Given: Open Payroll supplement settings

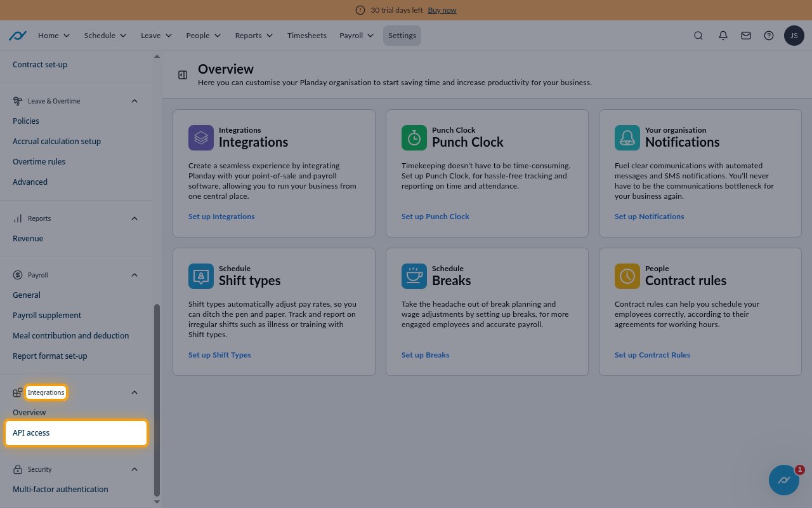Looking at the screenshot, I should 47,315.
